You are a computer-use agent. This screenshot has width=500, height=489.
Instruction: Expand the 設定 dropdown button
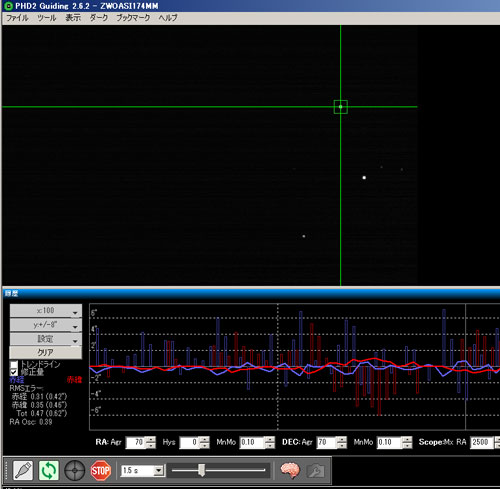point(46,339)
